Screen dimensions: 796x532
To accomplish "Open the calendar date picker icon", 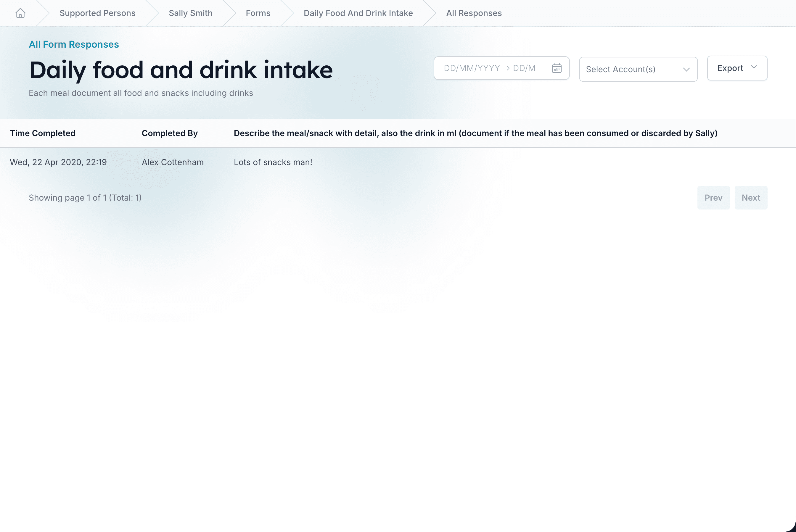I will coord(556,68).
